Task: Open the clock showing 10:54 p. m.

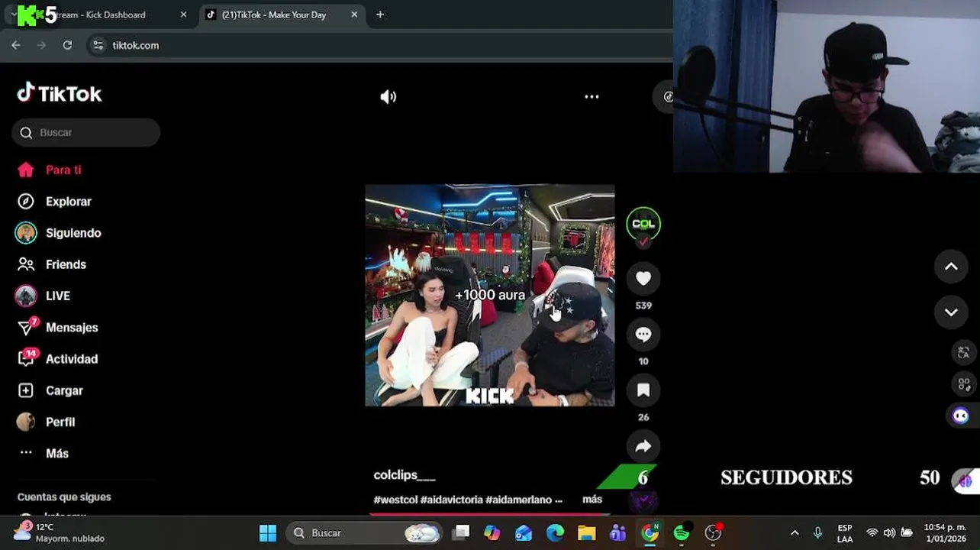Action: tap(946, 532)
